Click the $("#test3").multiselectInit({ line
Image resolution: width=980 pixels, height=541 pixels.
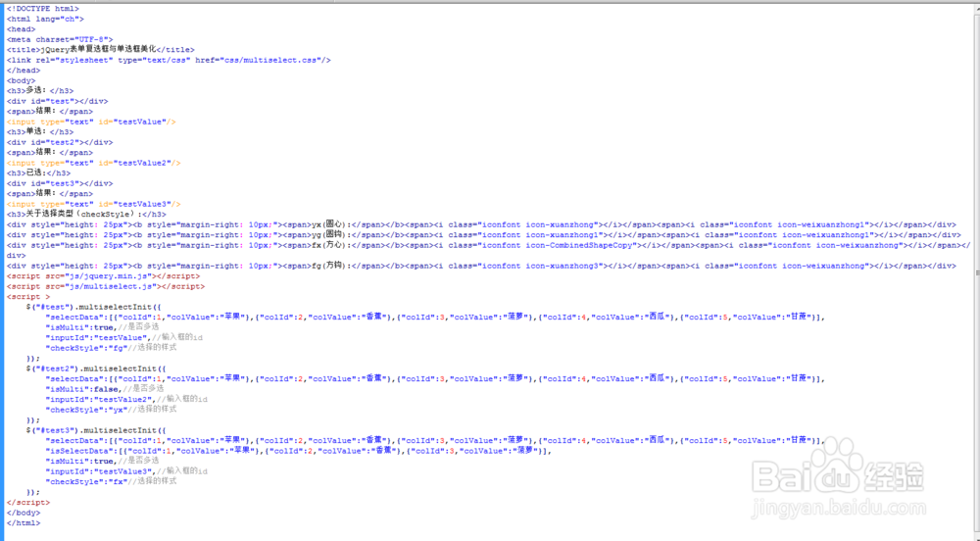pos(96,431)
